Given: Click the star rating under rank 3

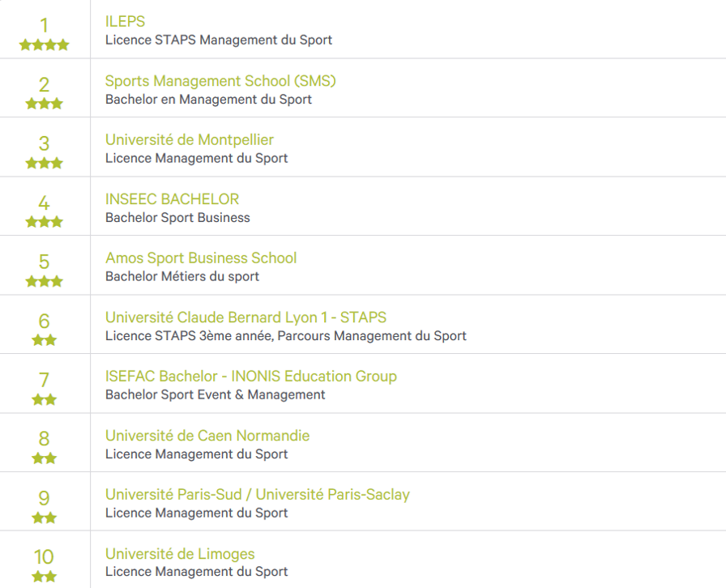Looking at the screenshot, I should coord(44,163).
